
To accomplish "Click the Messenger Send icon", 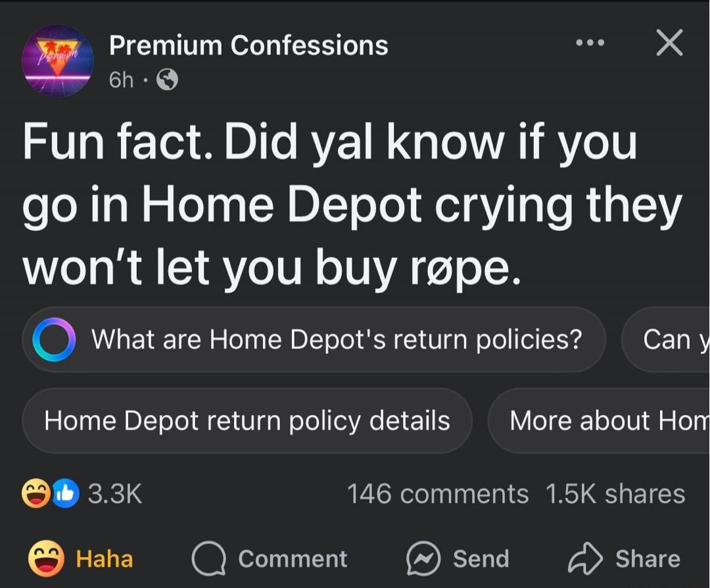I will click(x=423, y=558).
